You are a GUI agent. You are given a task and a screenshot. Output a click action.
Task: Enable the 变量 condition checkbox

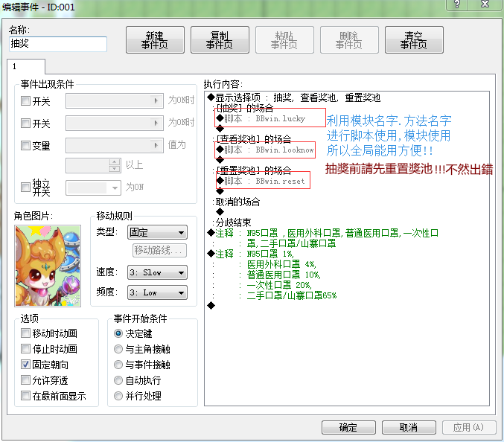coord(25,146)
